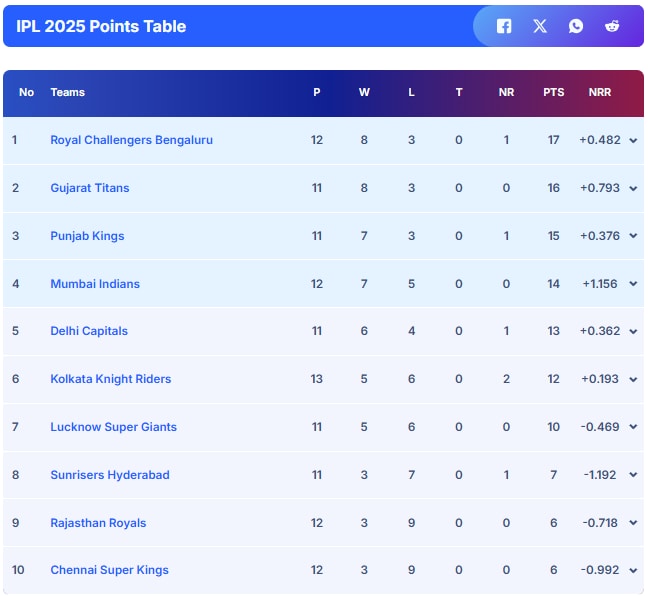Click points value 12 for Kolkata Knight Riders
Screen dimensions: 648x596
pos(553,379)
